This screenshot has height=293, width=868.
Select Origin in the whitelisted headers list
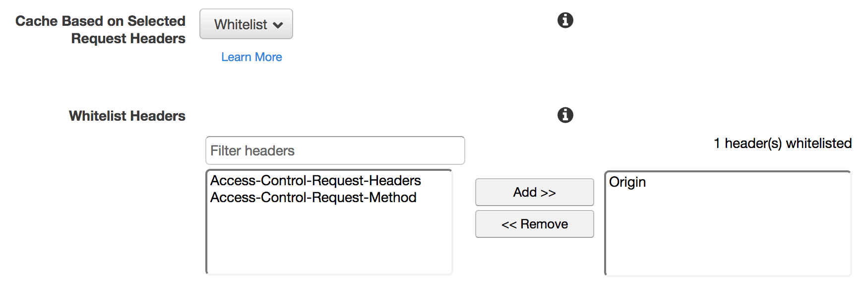627,182
